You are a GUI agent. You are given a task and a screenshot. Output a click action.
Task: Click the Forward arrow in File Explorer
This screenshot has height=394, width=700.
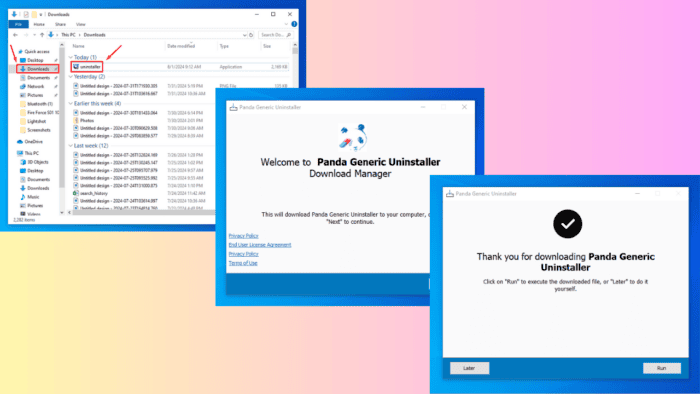(26, 35)
